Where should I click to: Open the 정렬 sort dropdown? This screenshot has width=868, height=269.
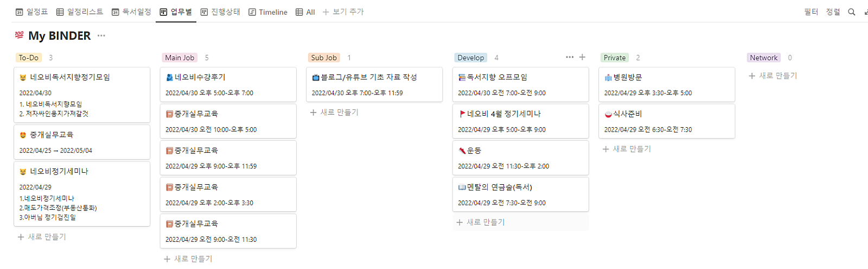pos(833,12)
